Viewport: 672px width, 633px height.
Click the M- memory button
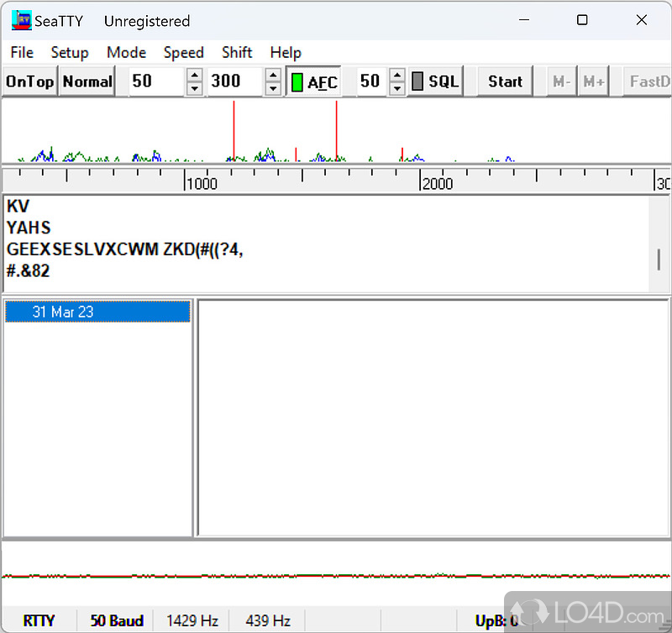point(561,81)
